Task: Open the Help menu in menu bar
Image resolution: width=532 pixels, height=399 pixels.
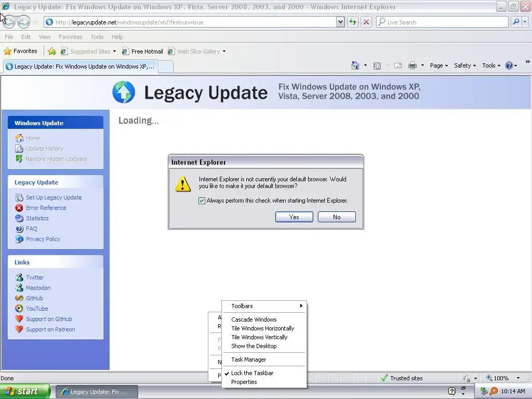Action: click(117, 37)
